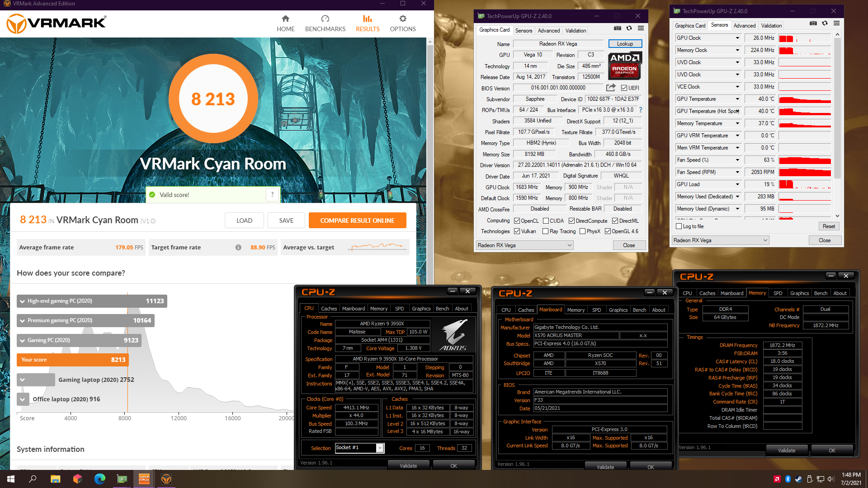Go to BENCHMARKS via its gauge icon

click(x=325, y=19)
